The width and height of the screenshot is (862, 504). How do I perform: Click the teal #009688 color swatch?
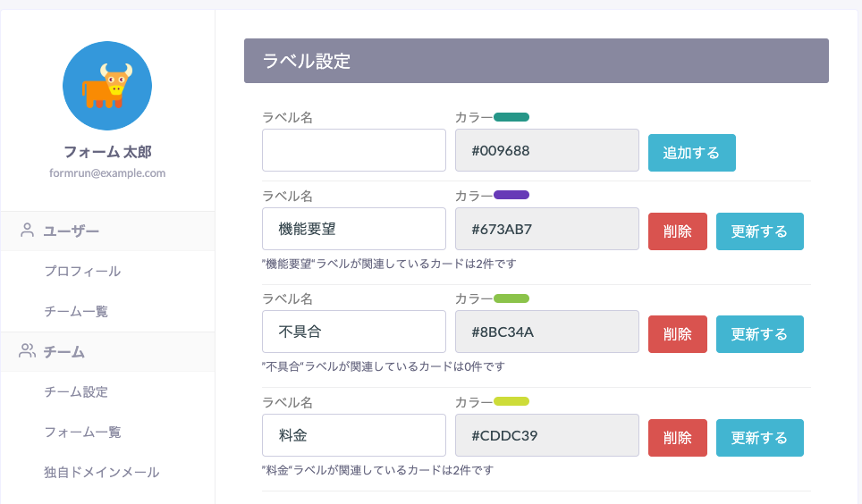511,117
